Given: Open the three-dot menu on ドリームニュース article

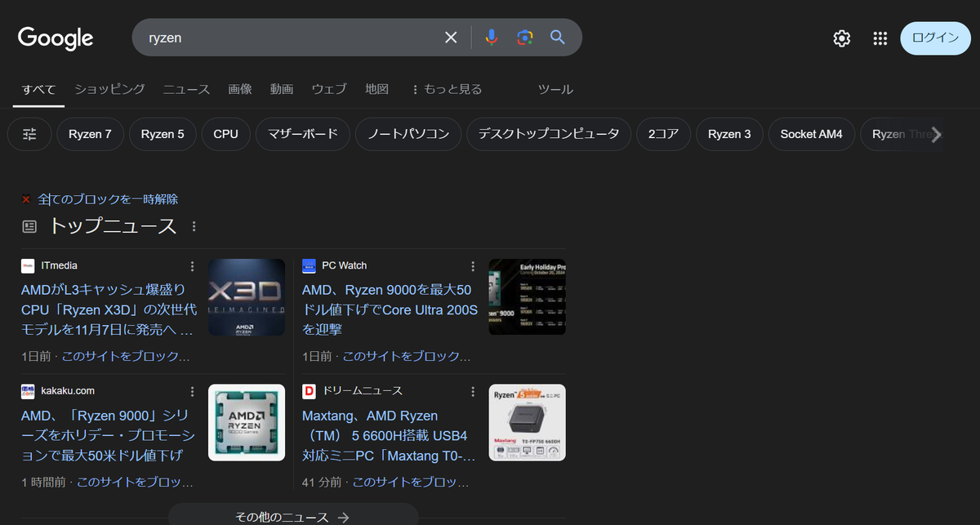Looking at the screenshot, I should pyautogui.click(x=472, y=391).
